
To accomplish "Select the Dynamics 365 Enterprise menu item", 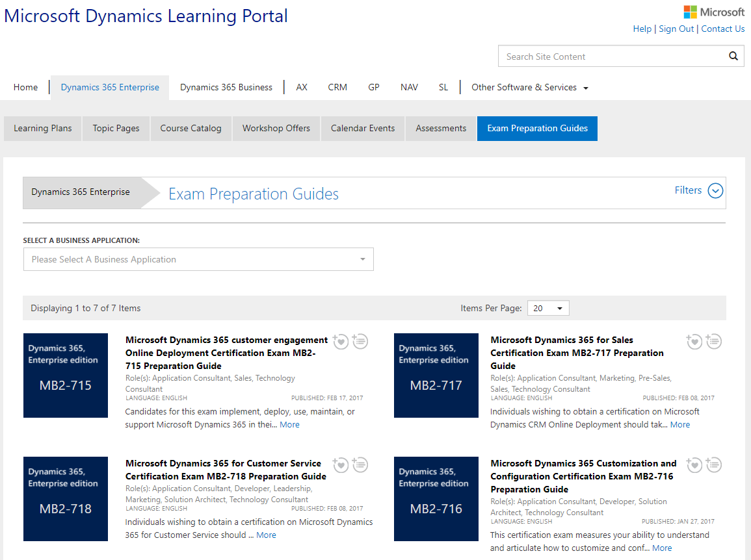I will 110,88.
